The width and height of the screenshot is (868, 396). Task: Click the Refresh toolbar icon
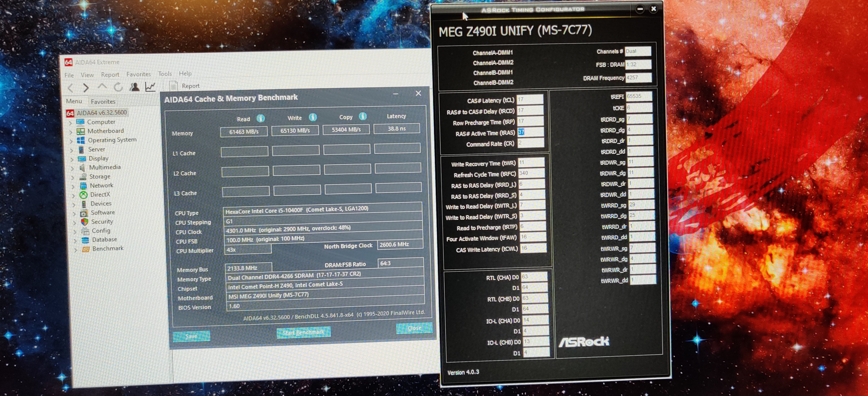coord(118,87)
